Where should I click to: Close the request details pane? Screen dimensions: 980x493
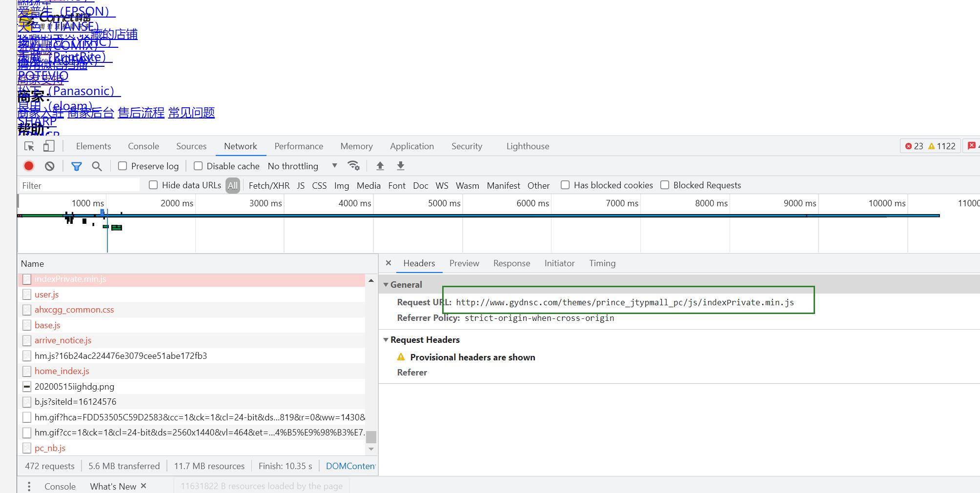click(x=388, y=263)
